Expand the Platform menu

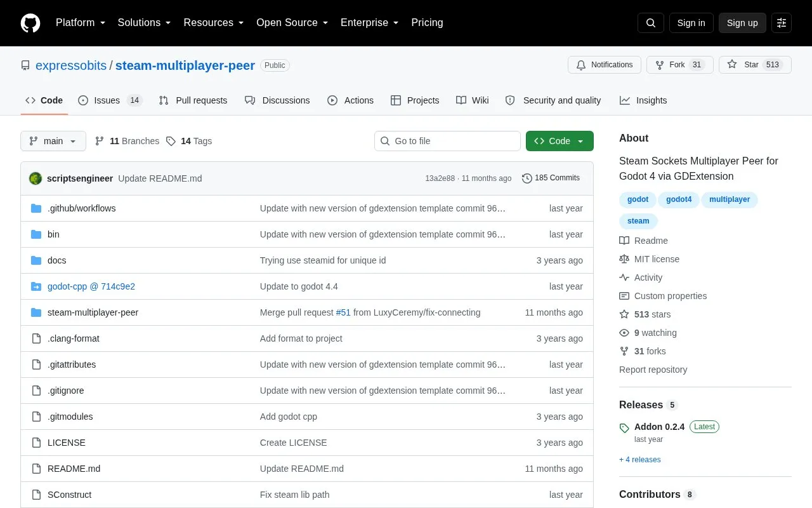(x=81, y=23)
